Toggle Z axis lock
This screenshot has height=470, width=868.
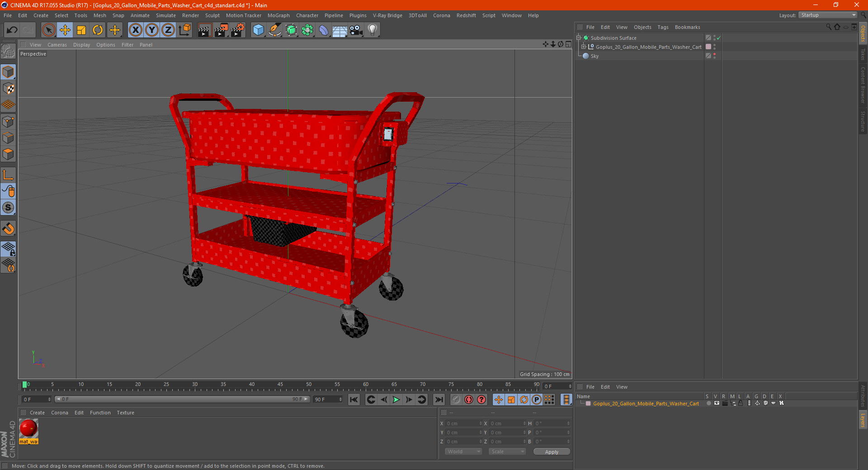(x=168, y=30)
